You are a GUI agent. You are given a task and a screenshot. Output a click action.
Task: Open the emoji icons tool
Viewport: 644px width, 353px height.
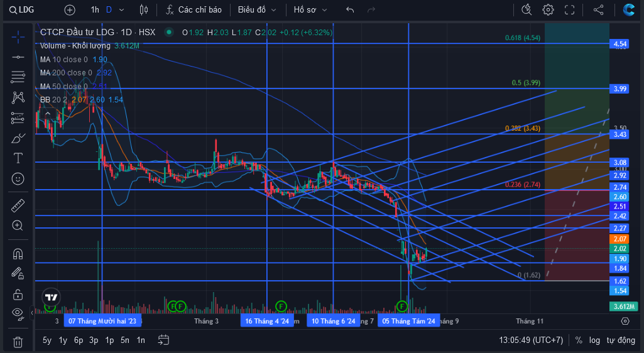pos(18,178)
